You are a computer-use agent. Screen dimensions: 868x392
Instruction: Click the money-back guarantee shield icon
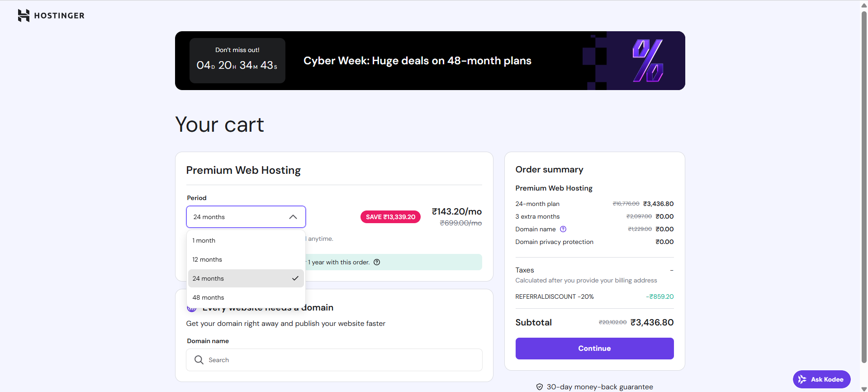(x=539, y=387)
